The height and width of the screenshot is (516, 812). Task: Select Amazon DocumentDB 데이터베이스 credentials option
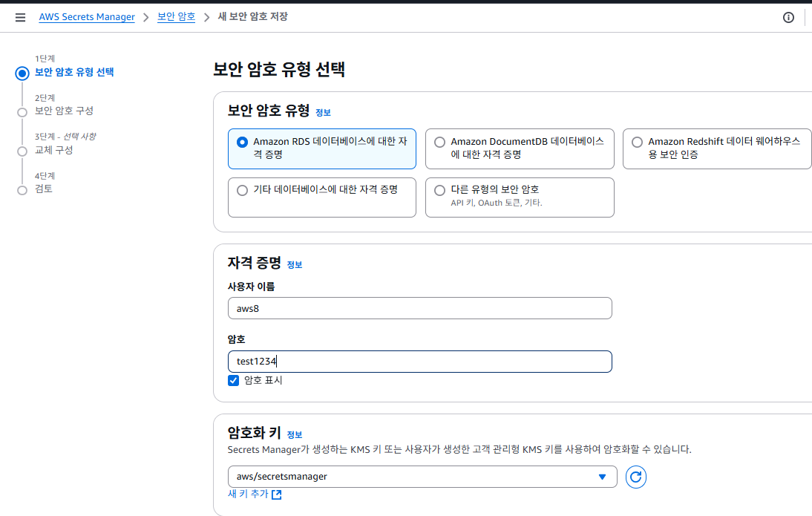click(520, 148)
